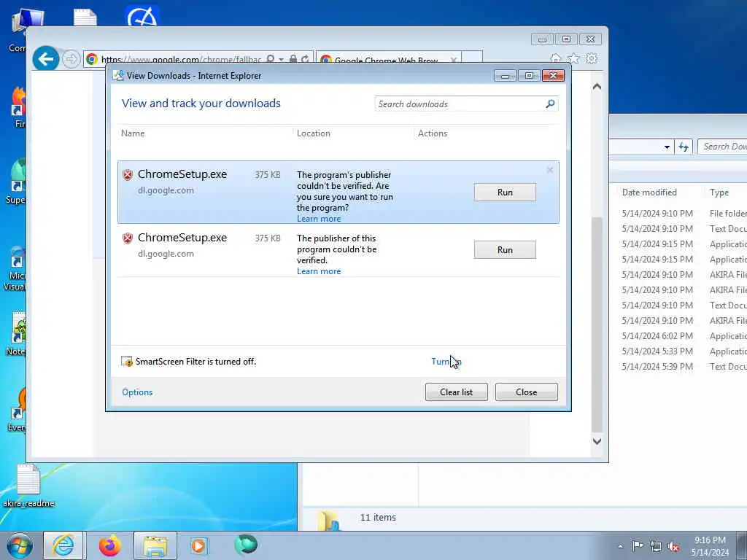Open Windows Media Player taskbar icon
747x560 pixels.
point(198,545)
